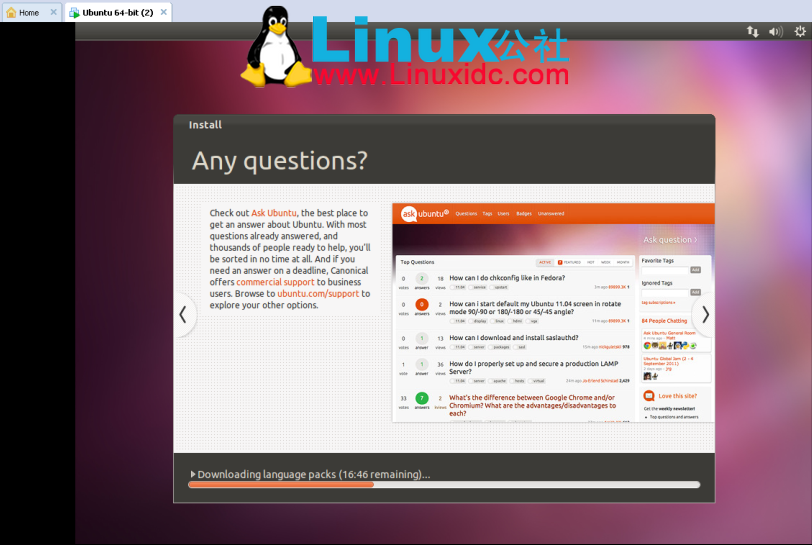The image size is (812, 545).
Task: Click the ask ubuntu logo in the slide
Action: click(x=425, y=213)
